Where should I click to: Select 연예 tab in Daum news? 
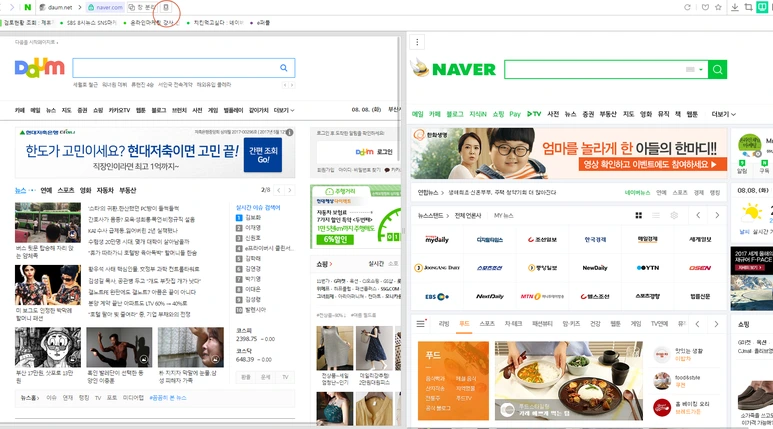(46, 190)
